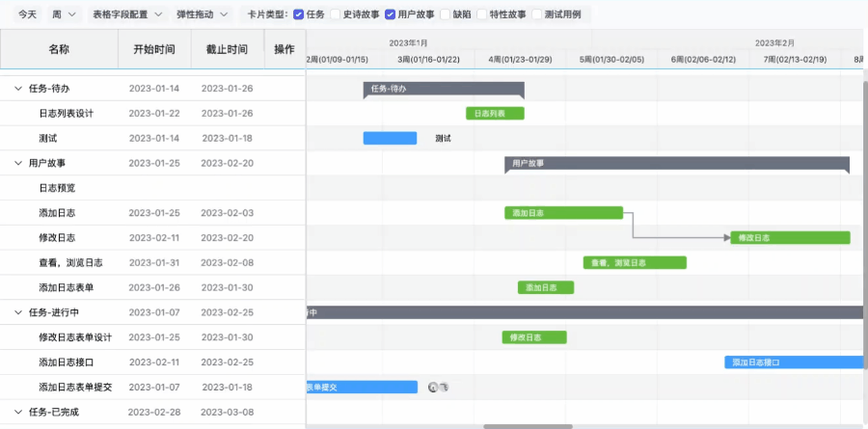Click the chevron icon next to 任务-已完成

pyautogui.click(x=18, y=412)
